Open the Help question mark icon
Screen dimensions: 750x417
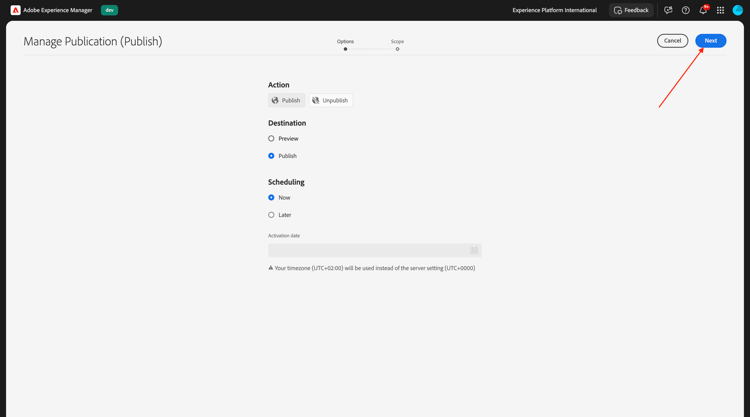(685, 10)
